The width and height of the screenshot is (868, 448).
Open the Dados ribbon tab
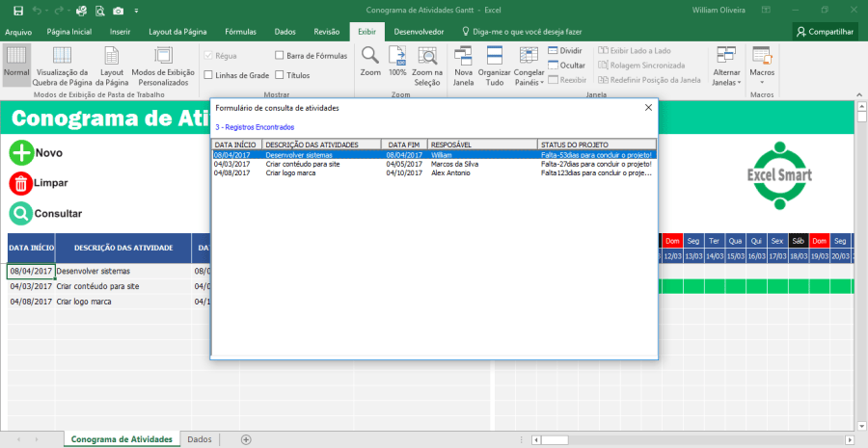point(285,32)
